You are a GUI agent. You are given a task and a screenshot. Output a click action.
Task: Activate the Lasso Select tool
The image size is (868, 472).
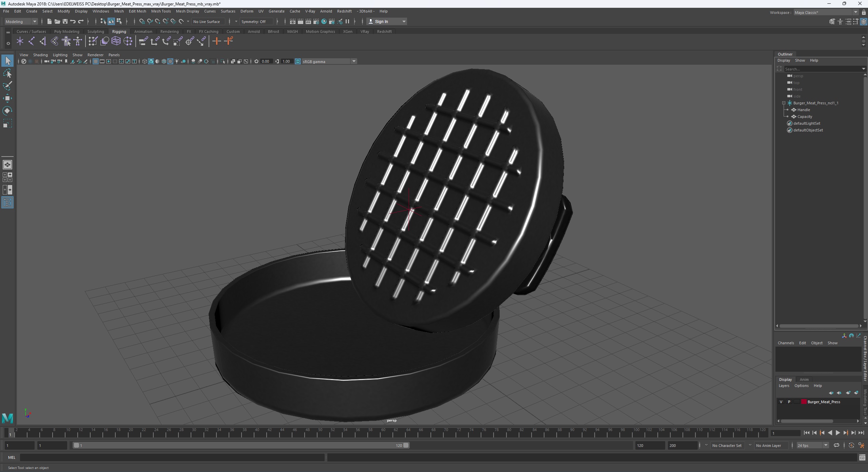tap(7, 74)
